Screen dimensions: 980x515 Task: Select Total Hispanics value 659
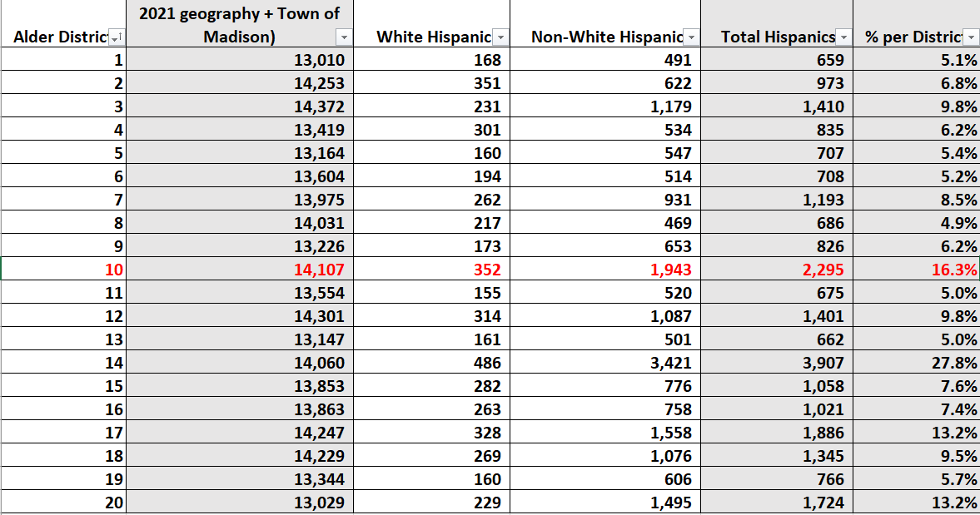click(777, 60)
